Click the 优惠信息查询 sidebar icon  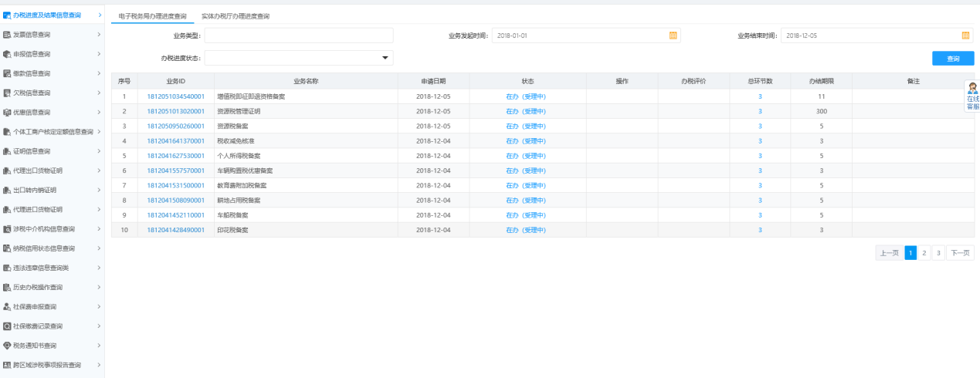[7, 113]
